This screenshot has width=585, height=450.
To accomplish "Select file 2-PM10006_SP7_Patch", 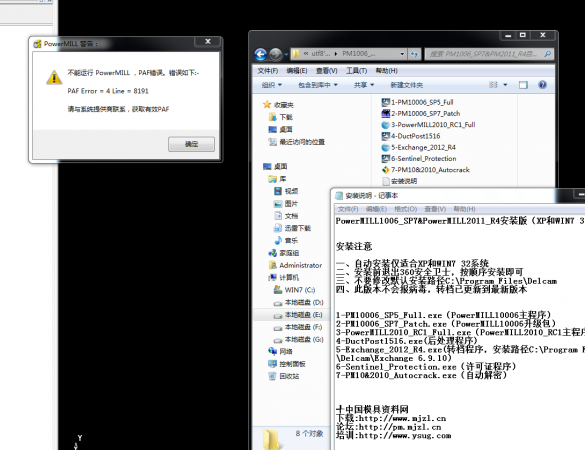I will pyautogui.click(x=421, y=113).
